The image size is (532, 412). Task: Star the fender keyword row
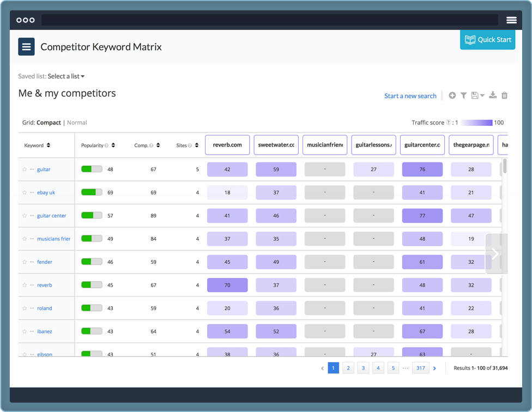25,262
